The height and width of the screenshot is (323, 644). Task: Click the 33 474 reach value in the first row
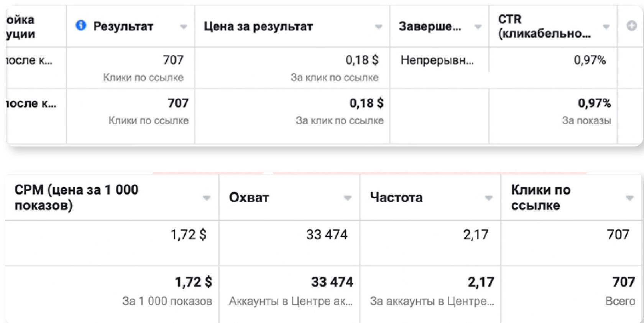coord(327,234)
